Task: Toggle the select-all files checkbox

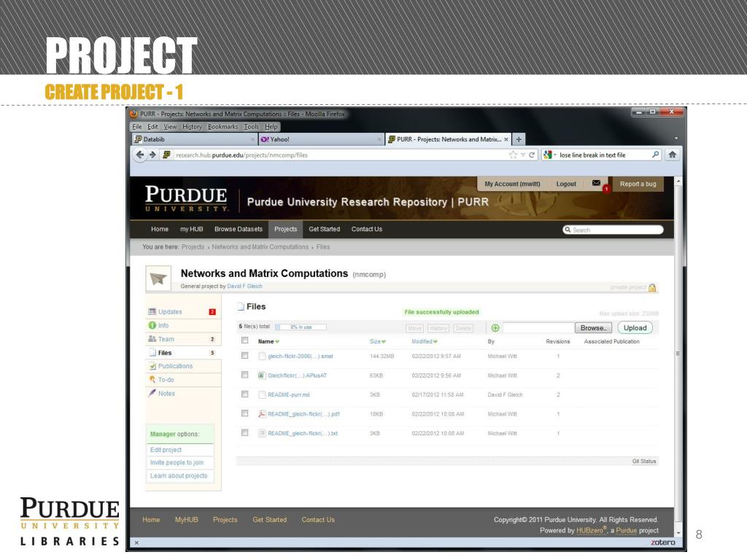Action: (x=245, y=341)
